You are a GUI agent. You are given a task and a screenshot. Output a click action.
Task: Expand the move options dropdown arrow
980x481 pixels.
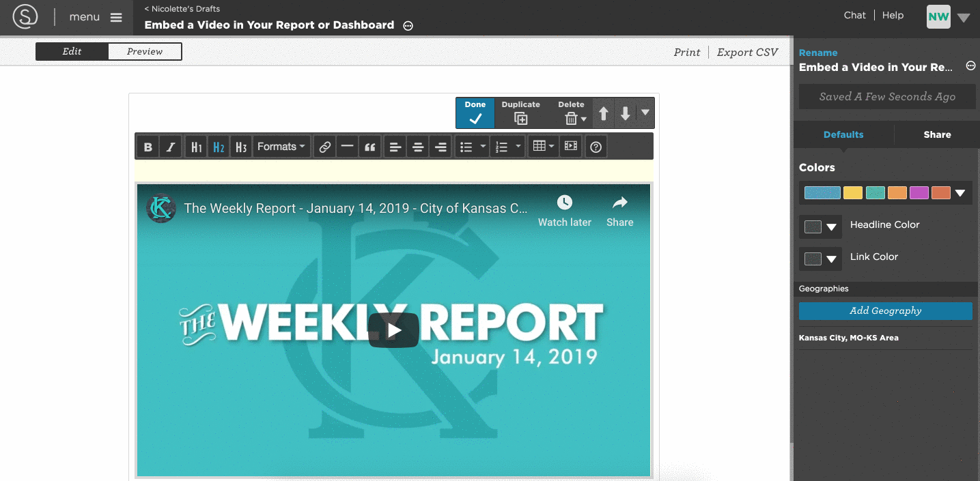645,113
